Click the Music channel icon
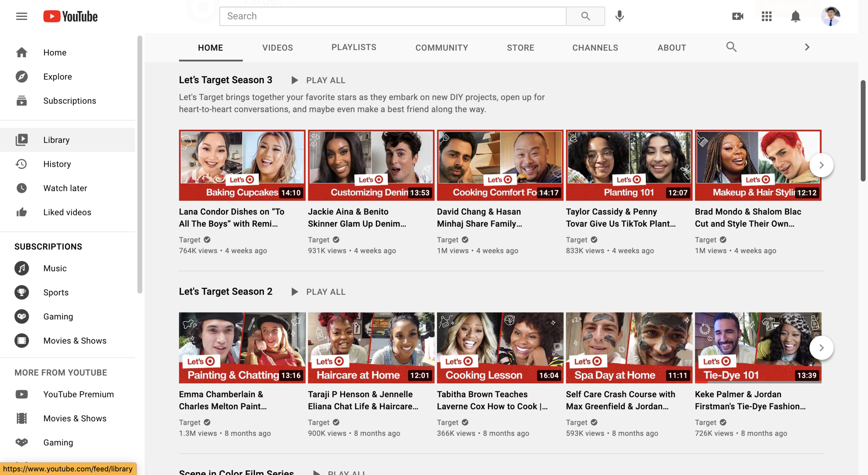868x475 pixels. [22, 268]
